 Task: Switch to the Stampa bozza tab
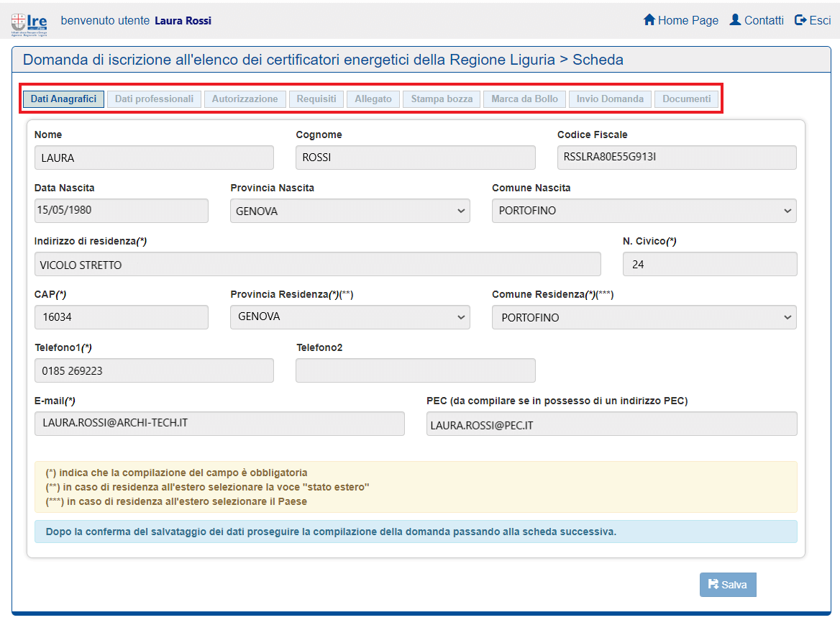point(441,99)
